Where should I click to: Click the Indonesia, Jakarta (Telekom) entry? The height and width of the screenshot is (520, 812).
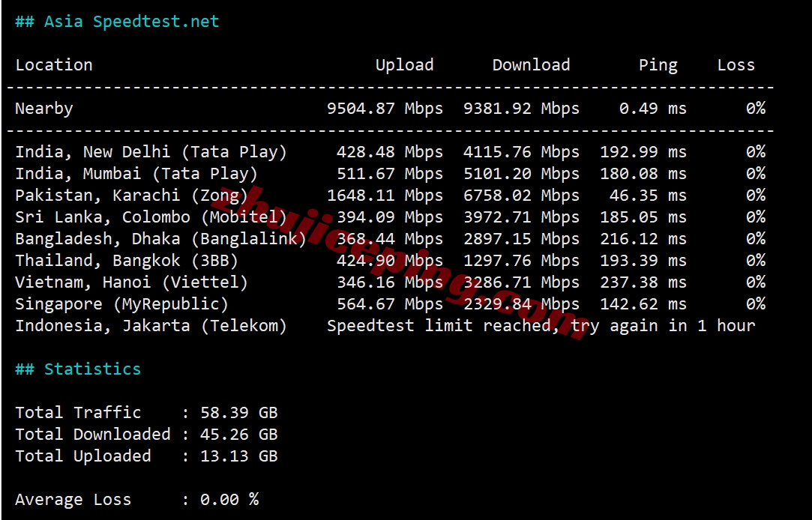[151, 326]
